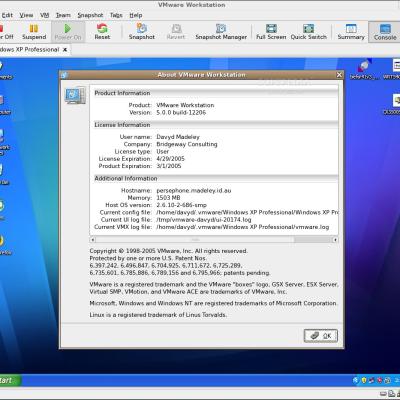Image resolution: width=400 pixels, height=400 pixels.
Task: Click the Revert toolbar icon
Action: pyautogui.click(x=176, y=32)
